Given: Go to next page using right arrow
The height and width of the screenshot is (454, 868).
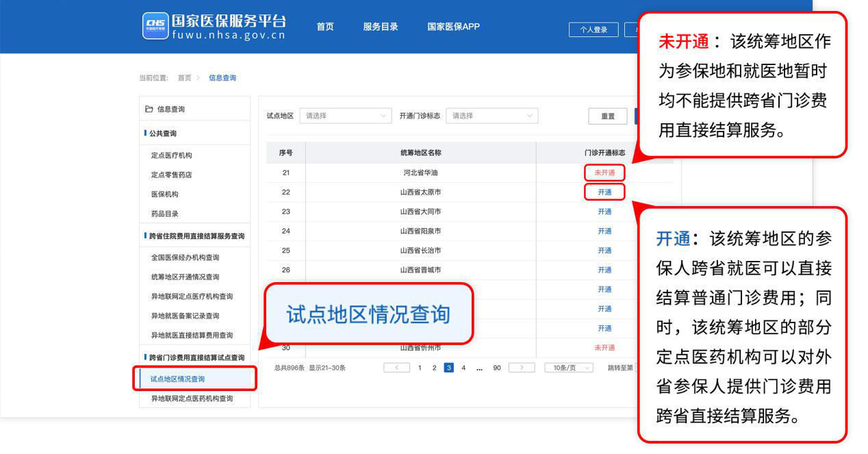Looking at the screenshot, I should [522, 368].
